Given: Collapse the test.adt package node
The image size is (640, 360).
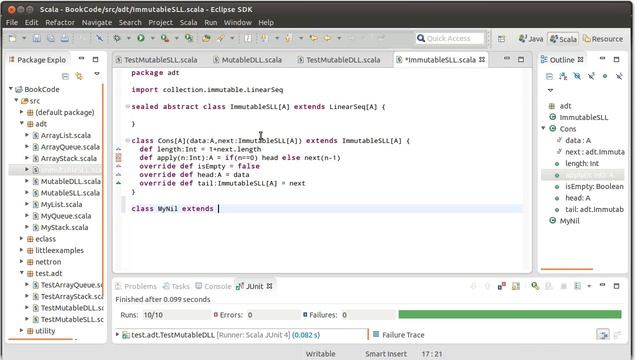Looking at the screenshot, I should point(22,273).
